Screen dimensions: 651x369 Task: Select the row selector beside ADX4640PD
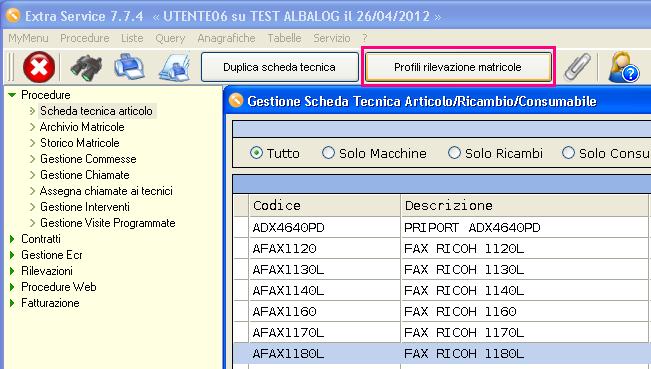[x=241, y=227]
